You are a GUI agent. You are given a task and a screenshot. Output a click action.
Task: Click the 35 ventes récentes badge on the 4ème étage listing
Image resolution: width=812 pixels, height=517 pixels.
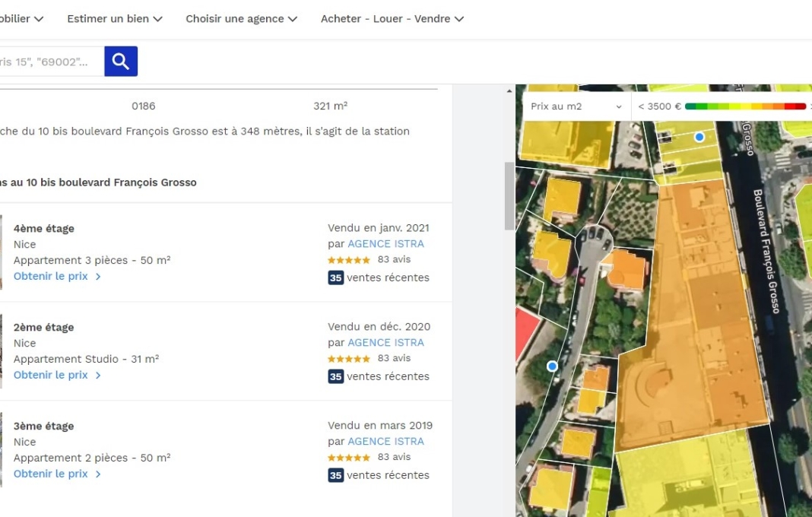tap(335, 278)
